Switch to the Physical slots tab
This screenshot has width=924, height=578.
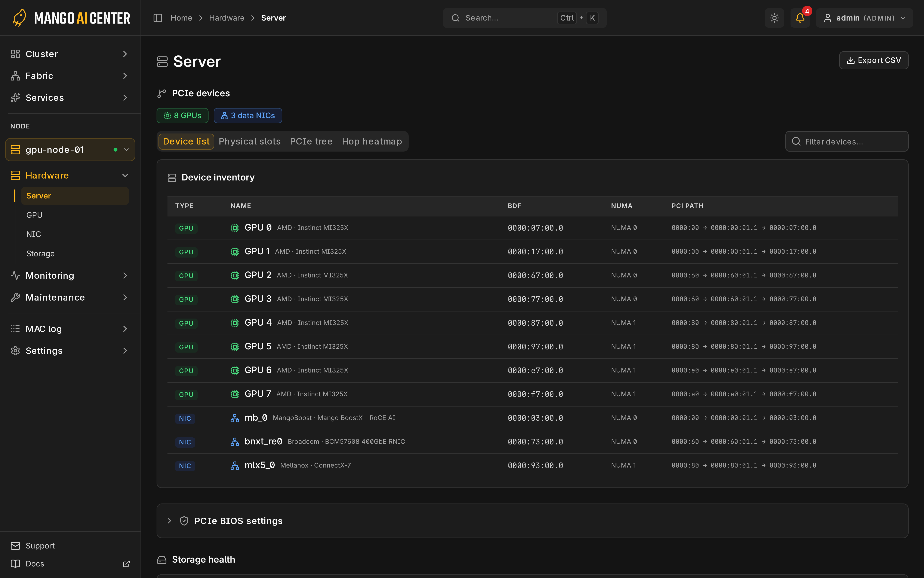tap(250, 142)
